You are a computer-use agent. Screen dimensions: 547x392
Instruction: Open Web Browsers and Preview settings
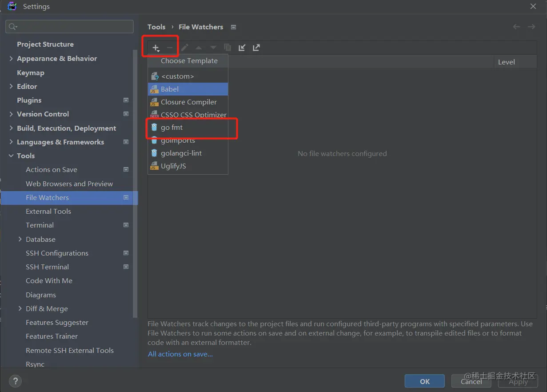(x=69, y=184)
